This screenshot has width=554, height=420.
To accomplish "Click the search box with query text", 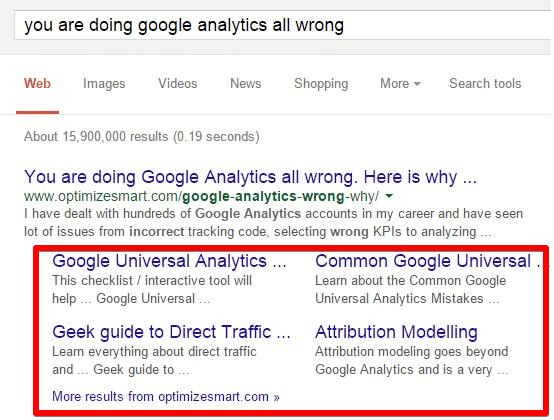I will 283,25.
